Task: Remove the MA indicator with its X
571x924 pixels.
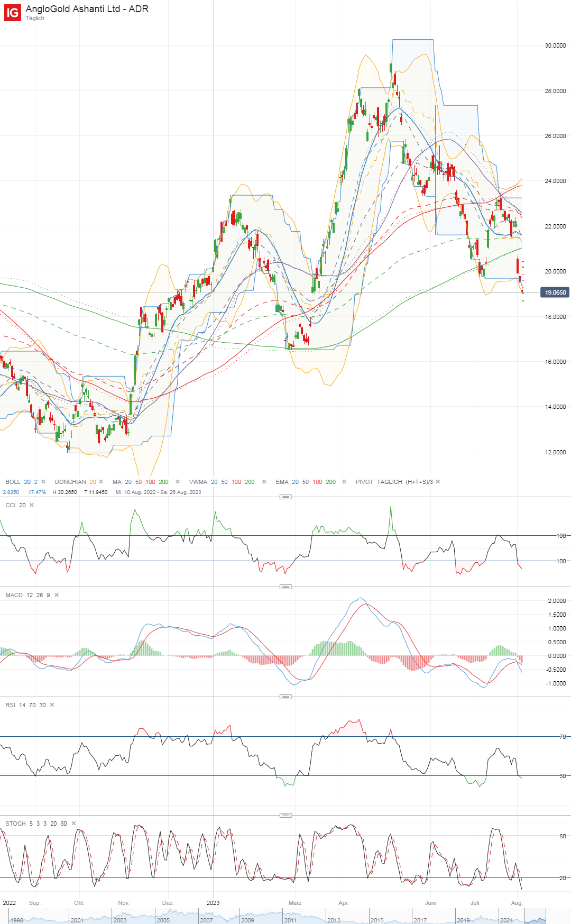Action: [x=178, y=482]
